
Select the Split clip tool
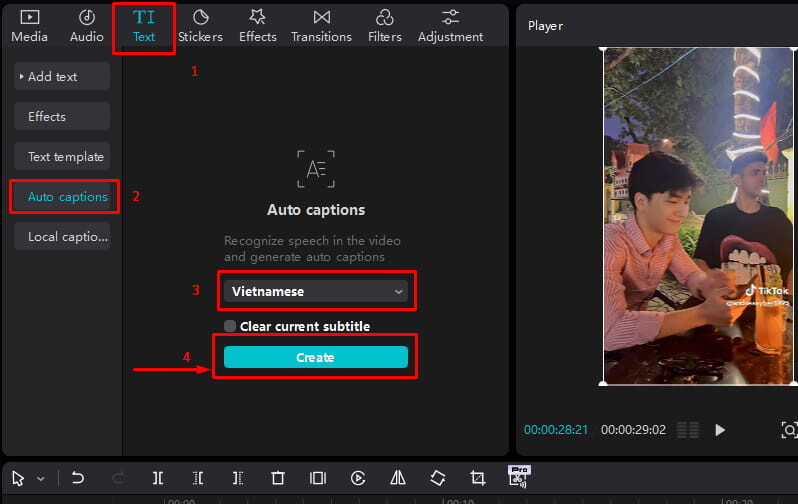pos(158,478)
